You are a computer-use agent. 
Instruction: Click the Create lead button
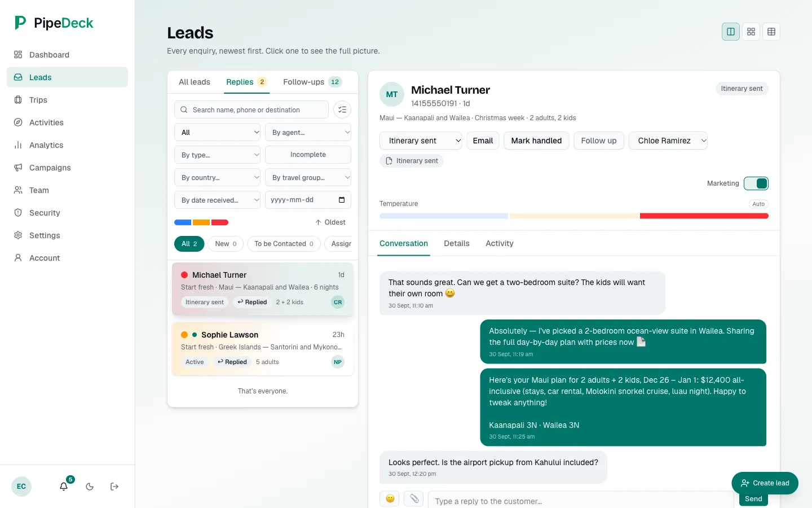765,483
